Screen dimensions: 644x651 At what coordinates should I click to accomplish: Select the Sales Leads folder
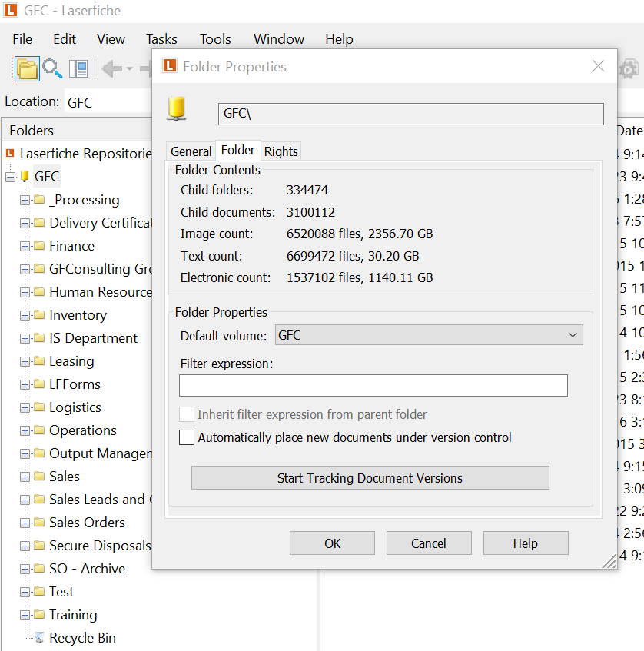pyautogui.click(x=101, y=499)
